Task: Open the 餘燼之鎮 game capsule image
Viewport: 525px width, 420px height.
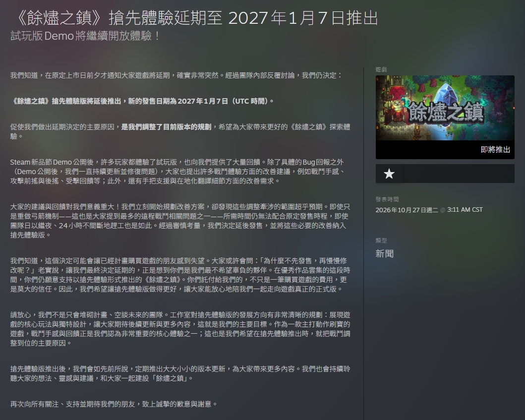Action: click(445, 108)
